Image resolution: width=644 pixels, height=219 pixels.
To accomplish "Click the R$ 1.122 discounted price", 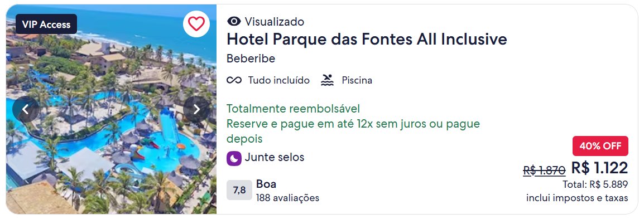I will click(x=599, y=168).
